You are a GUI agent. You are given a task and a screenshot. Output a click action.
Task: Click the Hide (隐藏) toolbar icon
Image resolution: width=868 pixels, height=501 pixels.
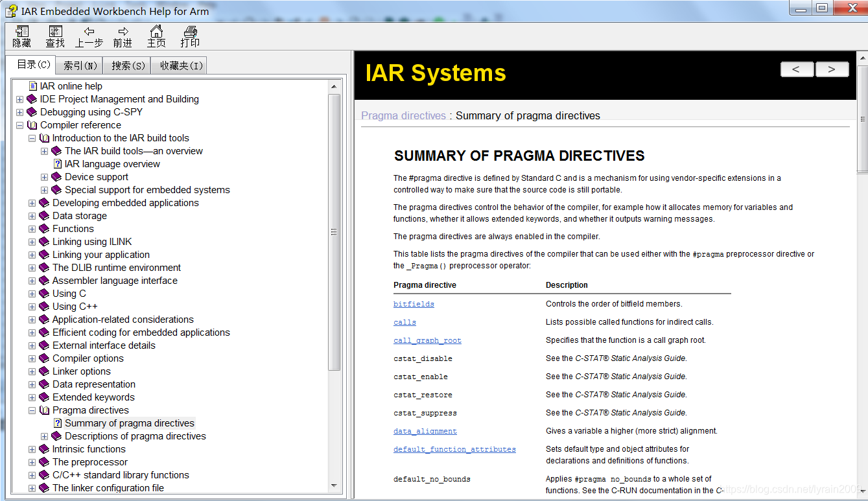(22, 31)
